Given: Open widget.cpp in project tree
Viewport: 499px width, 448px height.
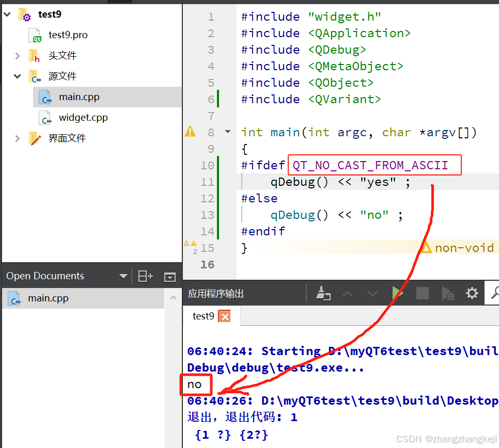Looking at the screenshot, I should pos(83,118).
